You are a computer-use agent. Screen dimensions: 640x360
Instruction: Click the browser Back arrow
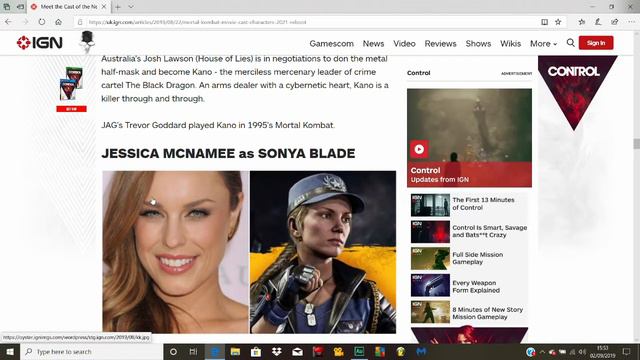pos(9,22)
